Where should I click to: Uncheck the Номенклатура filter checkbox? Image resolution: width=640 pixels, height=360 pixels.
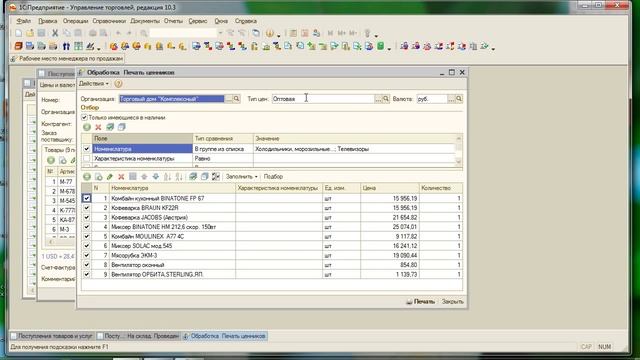[x=87, y=149]
